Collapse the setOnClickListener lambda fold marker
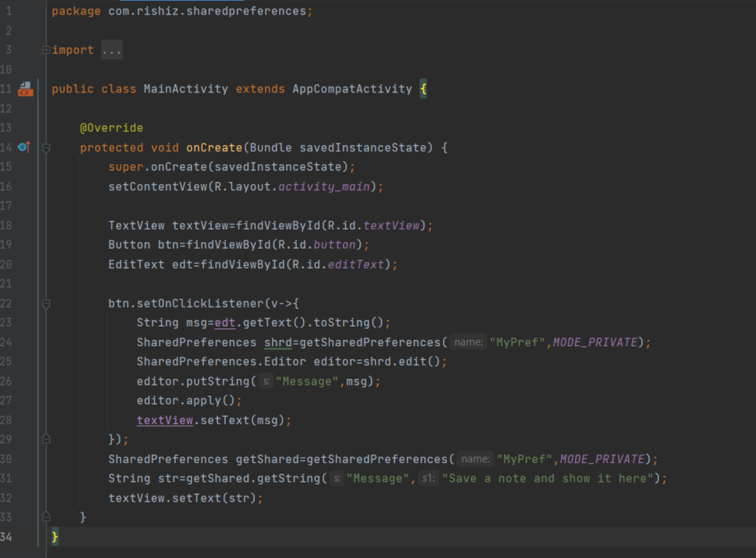The width and height of the screenshot is (756, 558). (x=45, y=304)
